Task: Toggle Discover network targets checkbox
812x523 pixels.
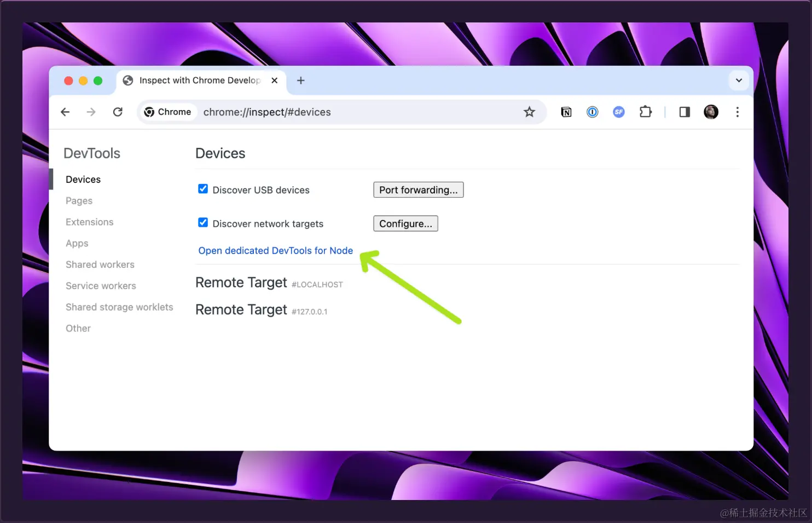Action: pyautogui.click(x=203, y=222)
